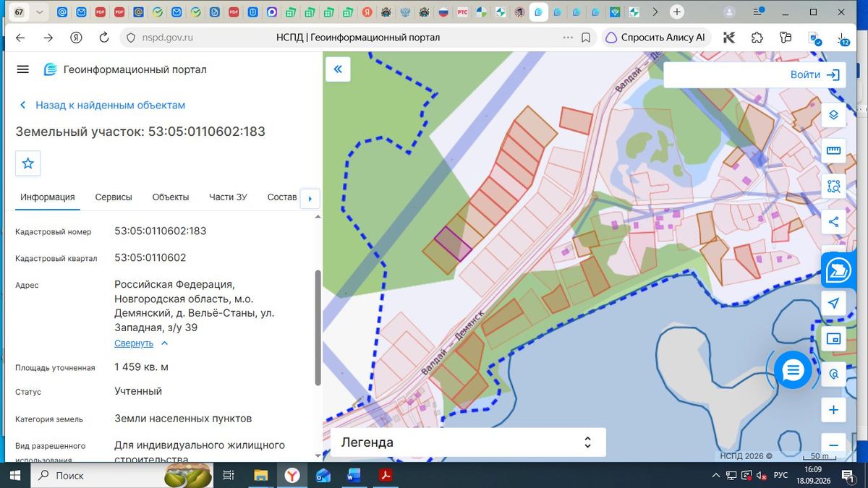This screenshot has height=488, width=868.
Task: Go back in browser history
Action: pyautogui.click(x=20, y=38)
